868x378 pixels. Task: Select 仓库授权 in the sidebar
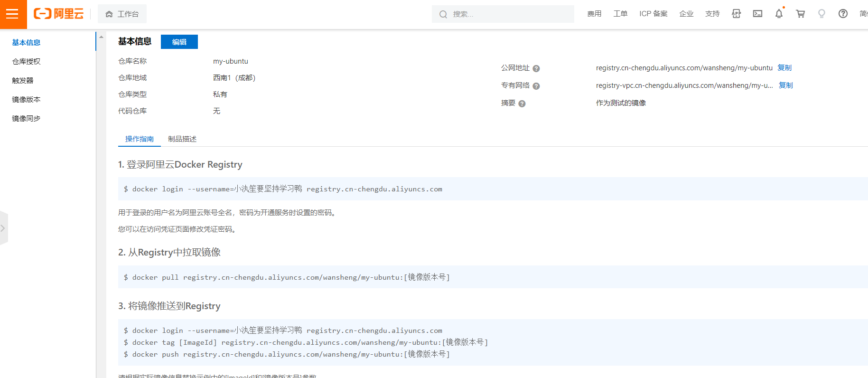(x=26, y=61)
